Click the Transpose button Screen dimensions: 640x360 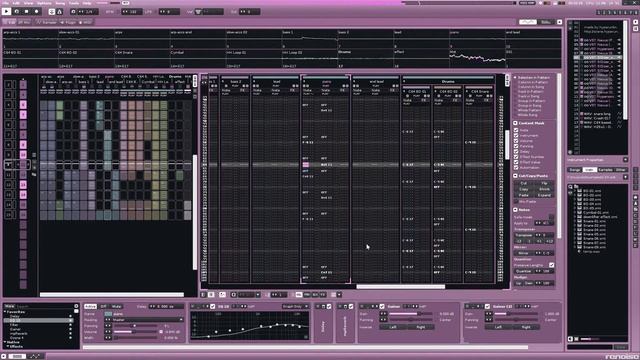(x=524, y=235)
